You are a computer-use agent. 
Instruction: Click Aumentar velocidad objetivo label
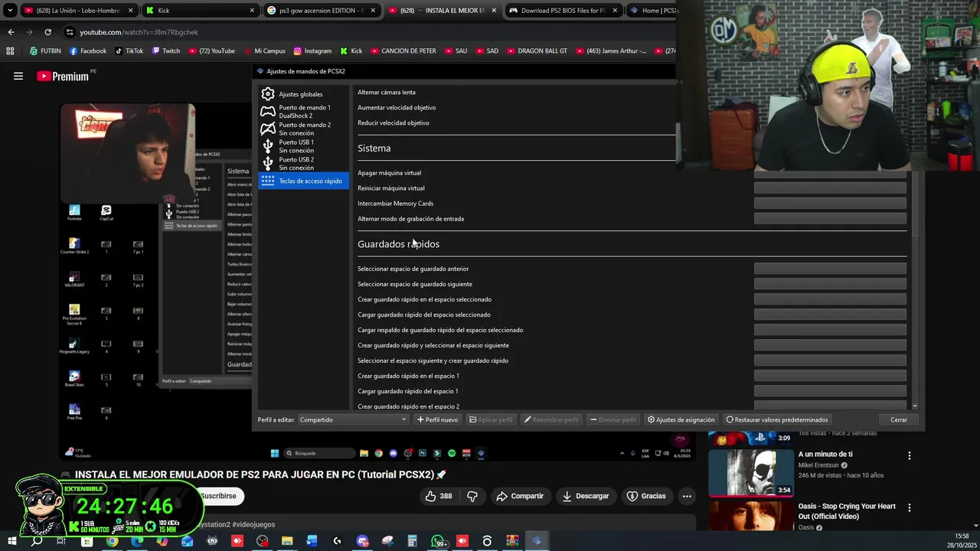coord(397,107)
